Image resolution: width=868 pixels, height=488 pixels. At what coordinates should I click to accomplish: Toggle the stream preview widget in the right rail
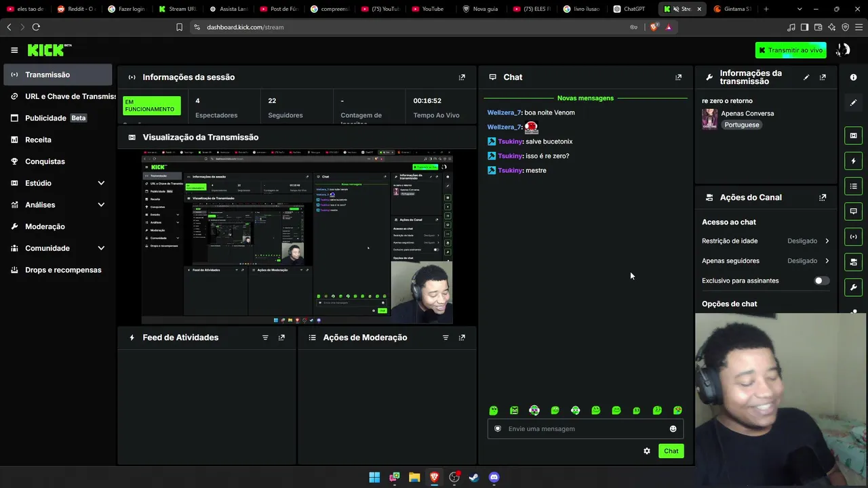[853, 136]
